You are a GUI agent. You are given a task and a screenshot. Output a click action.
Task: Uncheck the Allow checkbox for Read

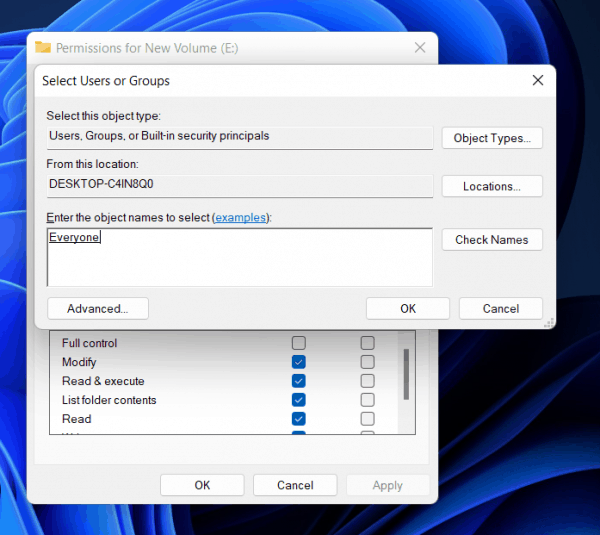click(298, 419)
